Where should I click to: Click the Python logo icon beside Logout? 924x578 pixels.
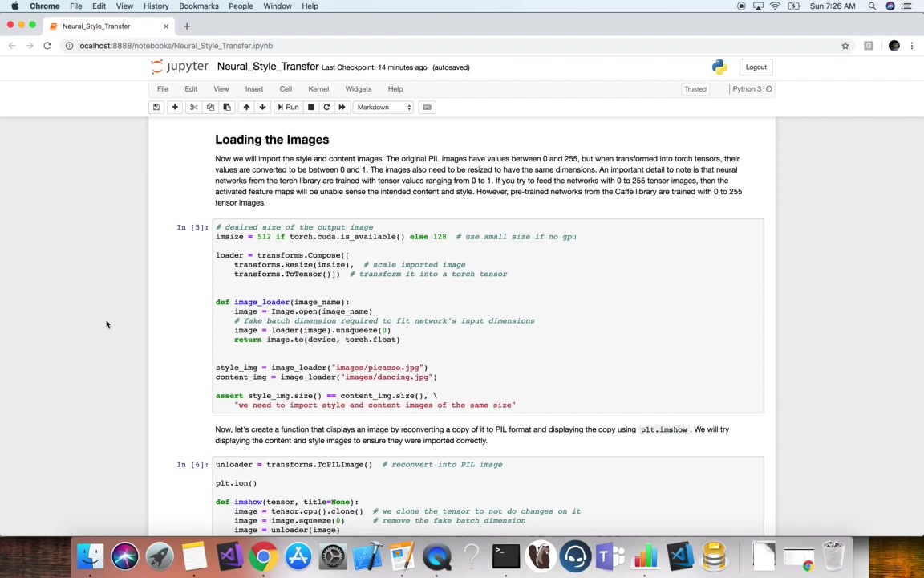tap(719, 67)
